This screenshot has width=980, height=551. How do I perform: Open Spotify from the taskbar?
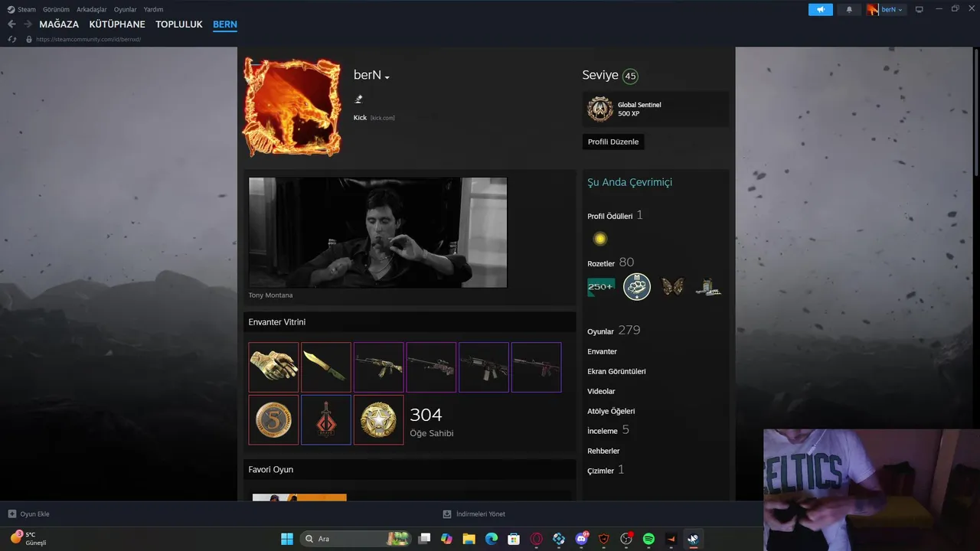pos(648,539)
